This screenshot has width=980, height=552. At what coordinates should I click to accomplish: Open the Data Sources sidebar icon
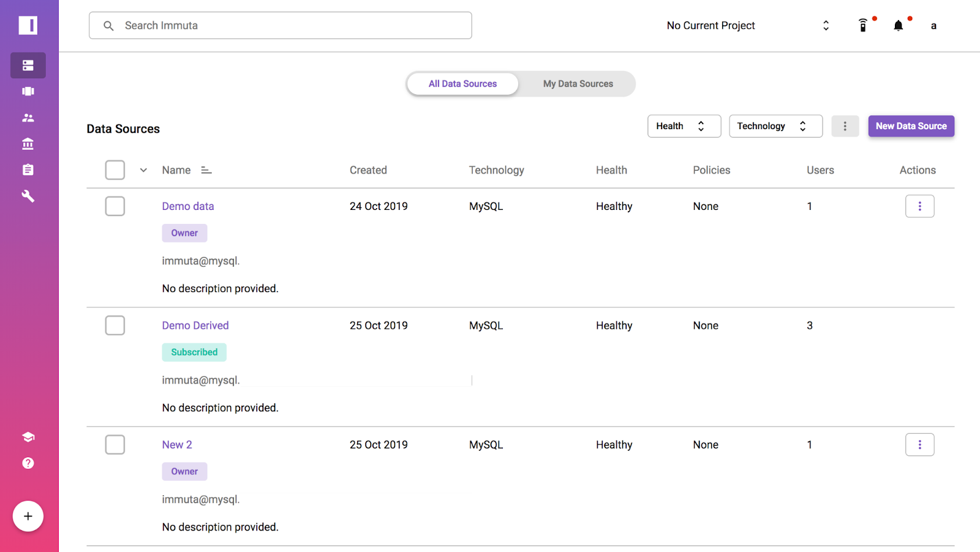click(x=28, y=65)
